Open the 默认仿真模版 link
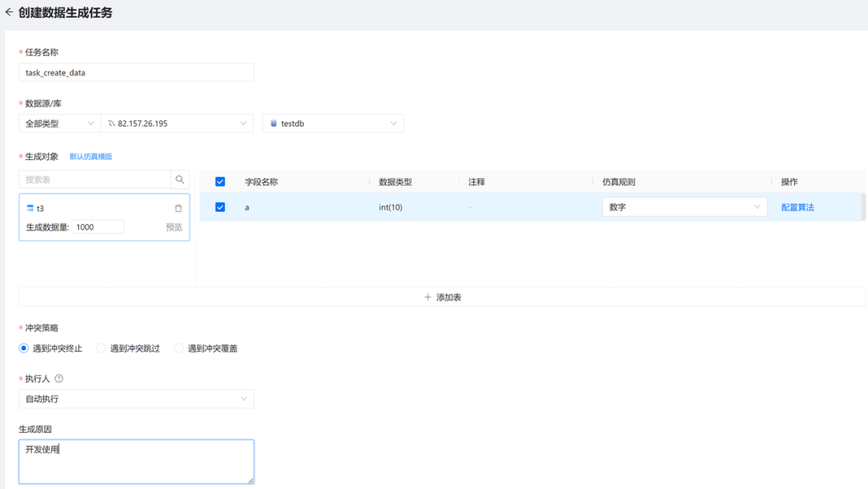This screenshot has width=868, height=489. pyautogui.click(x=91, y=157)
